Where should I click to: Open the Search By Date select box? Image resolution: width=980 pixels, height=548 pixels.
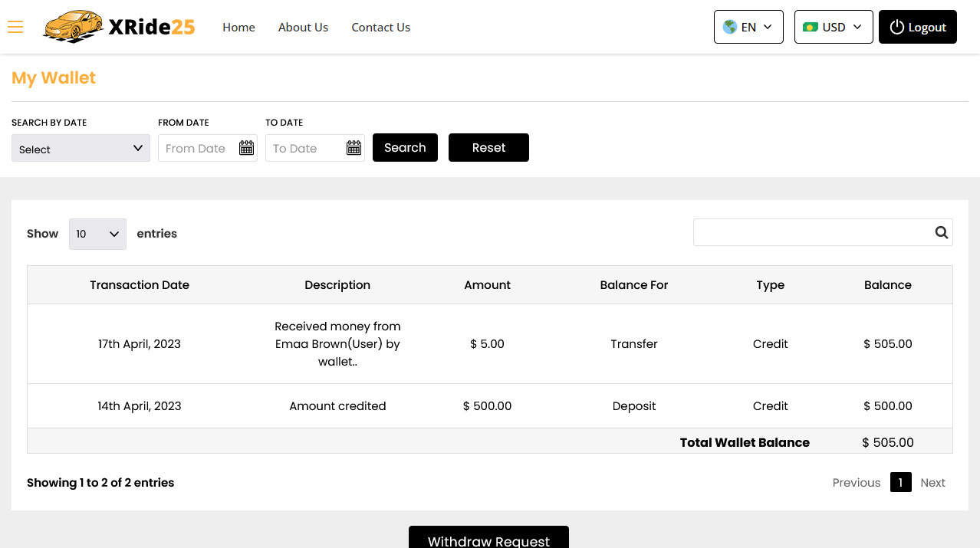coord(81,148)
